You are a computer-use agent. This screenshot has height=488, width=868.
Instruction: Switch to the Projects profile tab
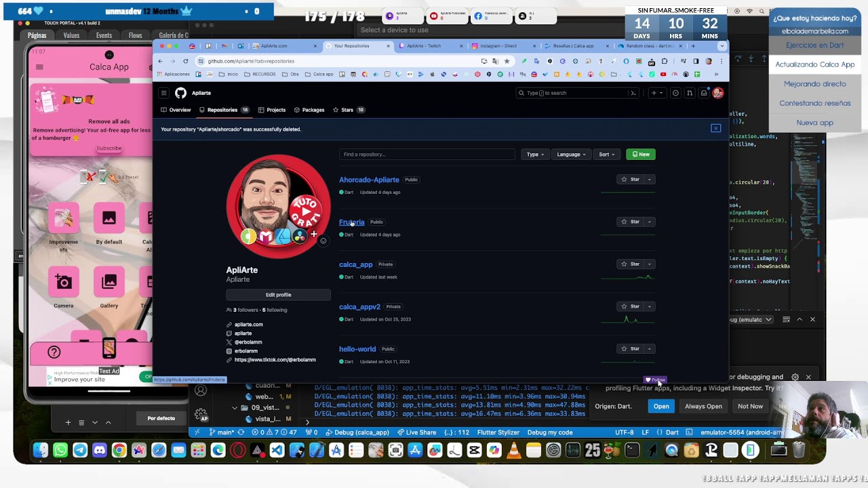point(271,110)
